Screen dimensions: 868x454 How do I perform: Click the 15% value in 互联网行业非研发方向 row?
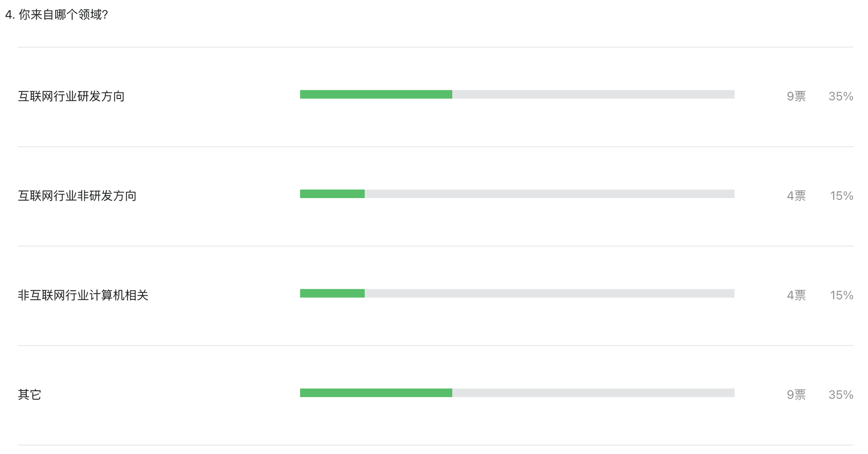pos(841,196)
